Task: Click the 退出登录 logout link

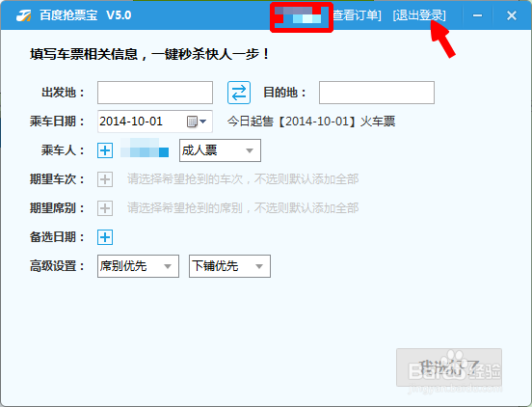Action: (x=419, y=15)
